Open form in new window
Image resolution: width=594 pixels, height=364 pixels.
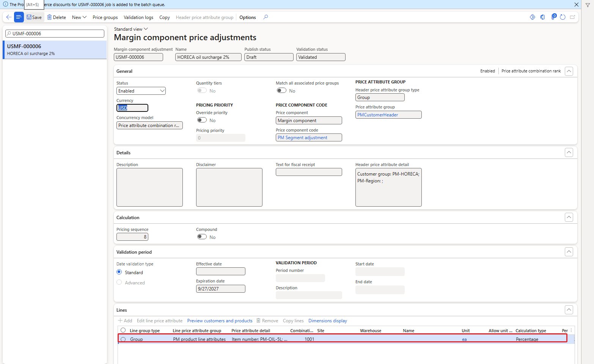pyautogui.click(x=572, y=17)
